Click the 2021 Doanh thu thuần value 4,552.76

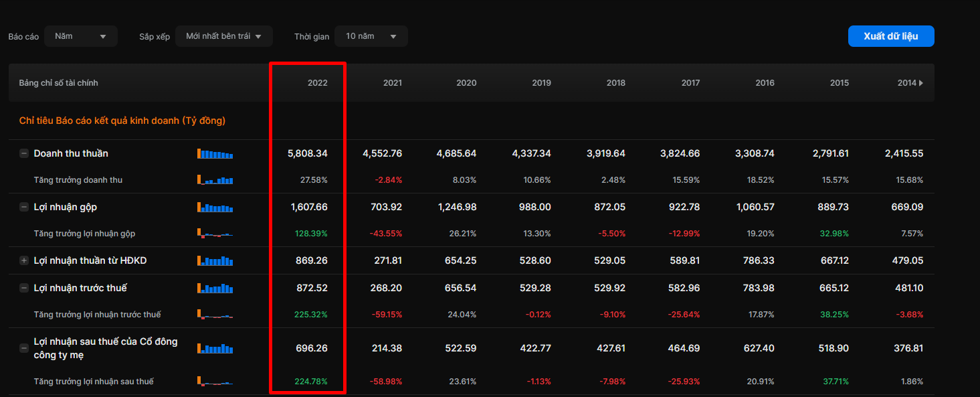(383, 153)
